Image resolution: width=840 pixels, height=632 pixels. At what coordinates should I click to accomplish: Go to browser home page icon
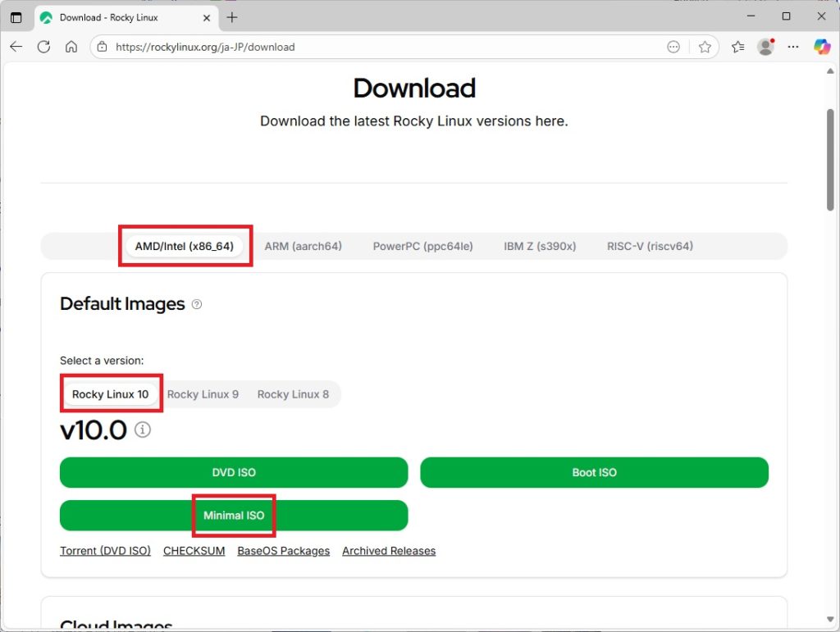click(x=71, y=47)
